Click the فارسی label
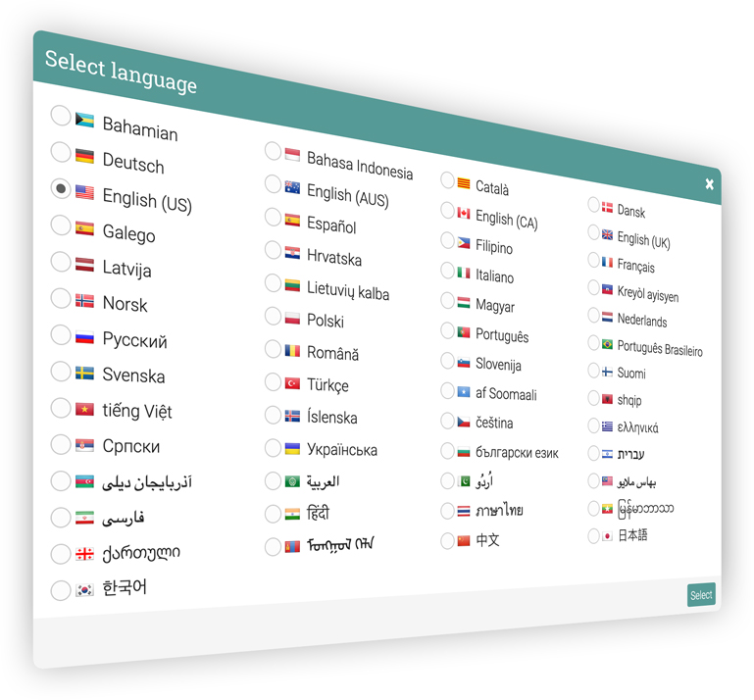The height and width of the screenshot is (700, 754). [x=124, y=518]
